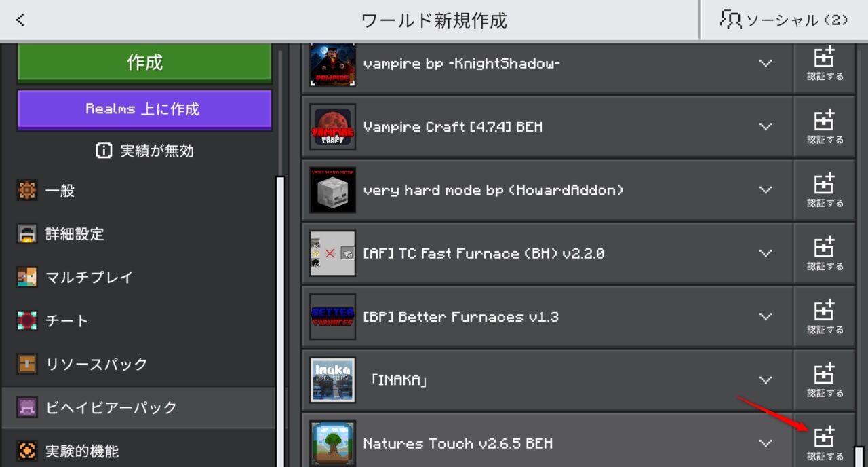Click the Better Furnaces pack thumbnail
Image resolution: width=868 pixels, height=467 pixels.
pyautogui.click(x=332, y=317)
